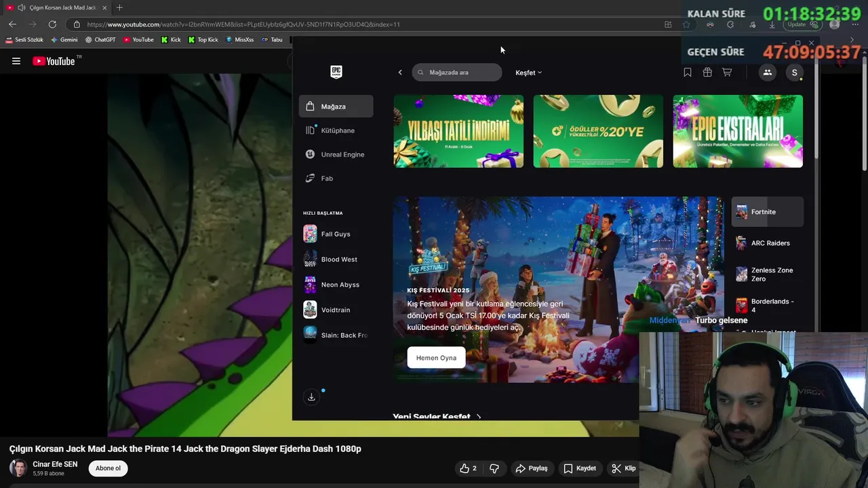
Task: Open the S profile avatar menu
Action: click(794, 73)
